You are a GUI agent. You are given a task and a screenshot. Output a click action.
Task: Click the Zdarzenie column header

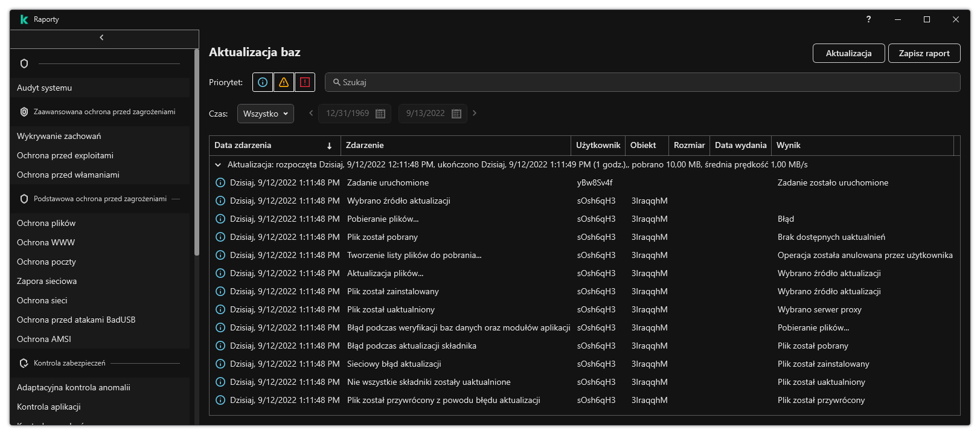coord(365,146)
